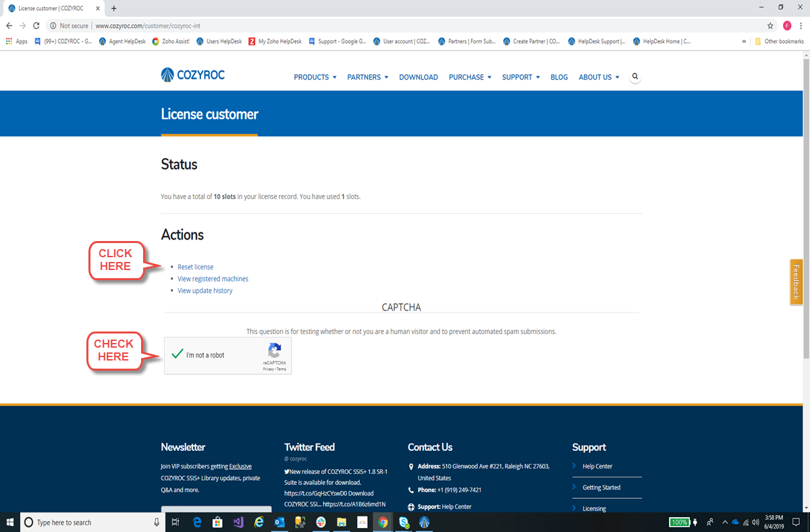Expand the SUPPORT dropdown menu

[521, 77]
